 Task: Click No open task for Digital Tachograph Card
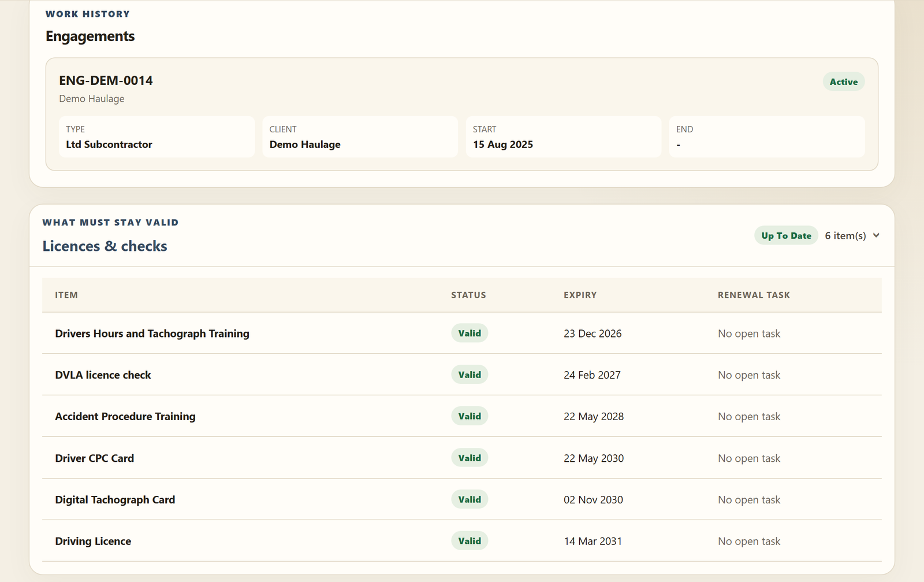pos(749,500)
